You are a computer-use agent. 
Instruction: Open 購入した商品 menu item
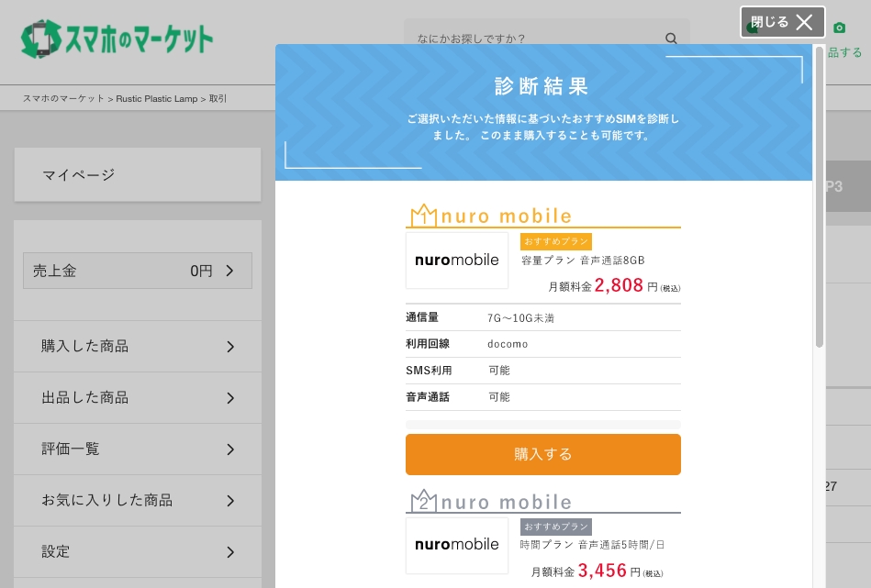(x=137, y=346)
